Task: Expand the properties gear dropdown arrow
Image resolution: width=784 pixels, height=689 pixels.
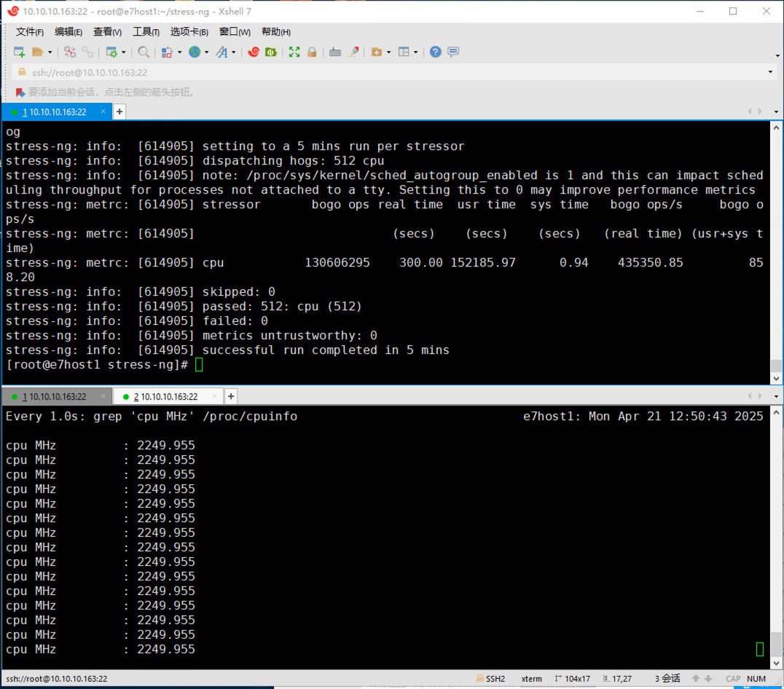Action: tap(123, 52)
